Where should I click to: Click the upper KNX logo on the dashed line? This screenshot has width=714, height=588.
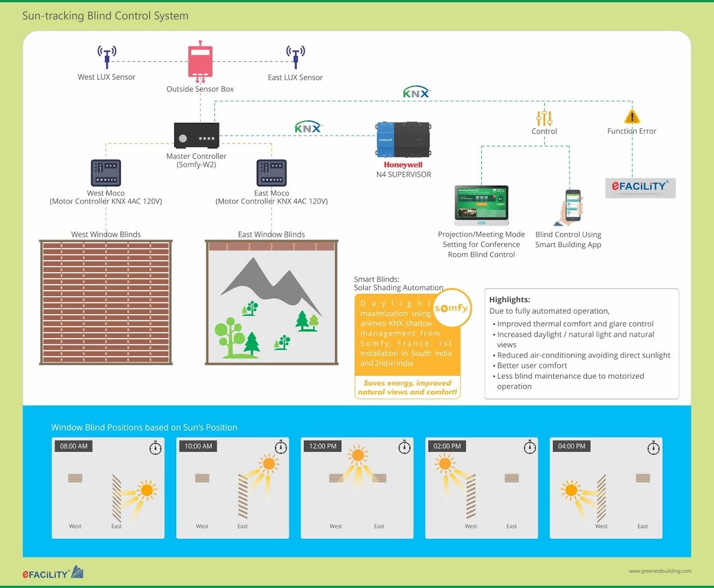[416, 93]
